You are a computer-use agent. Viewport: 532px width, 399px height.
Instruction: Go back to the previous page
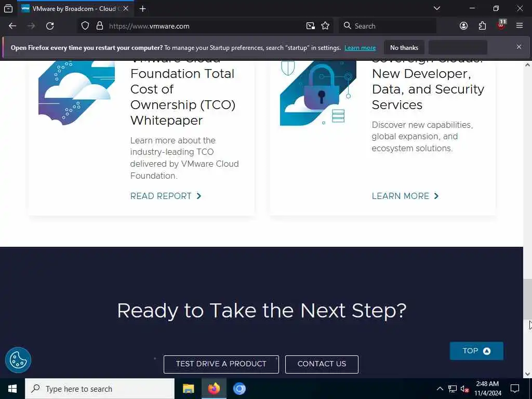click(12, 26)
